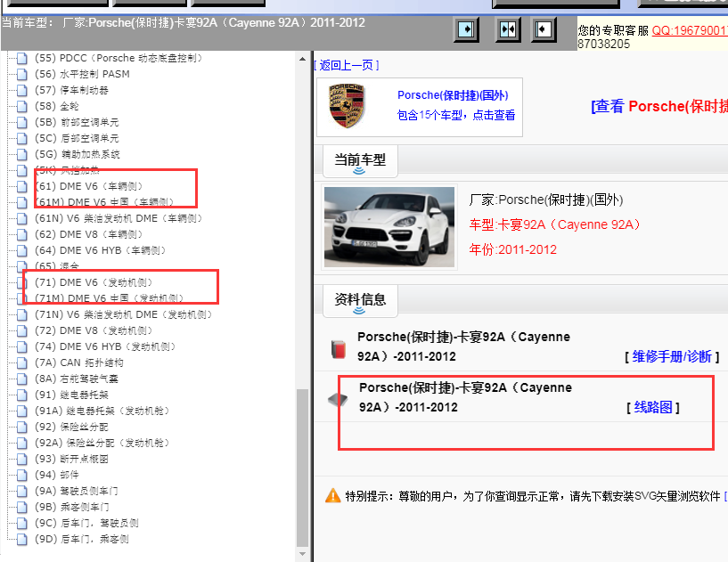Open tree item (72) DME V8（发动机侧）
The height and width of the screenshot is (562, 728).
94,330
